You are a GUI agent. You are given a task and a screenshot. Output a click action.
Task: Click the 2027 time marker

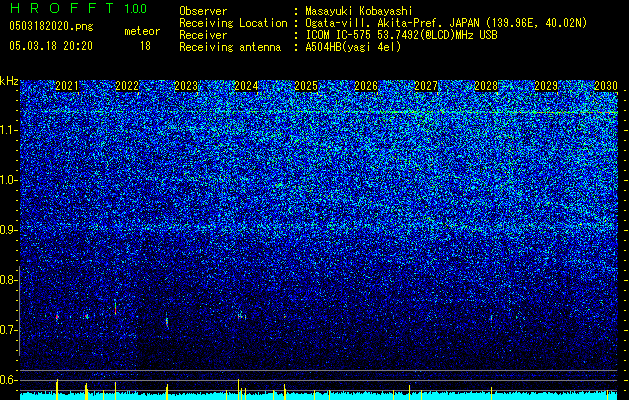click(426, 86)
